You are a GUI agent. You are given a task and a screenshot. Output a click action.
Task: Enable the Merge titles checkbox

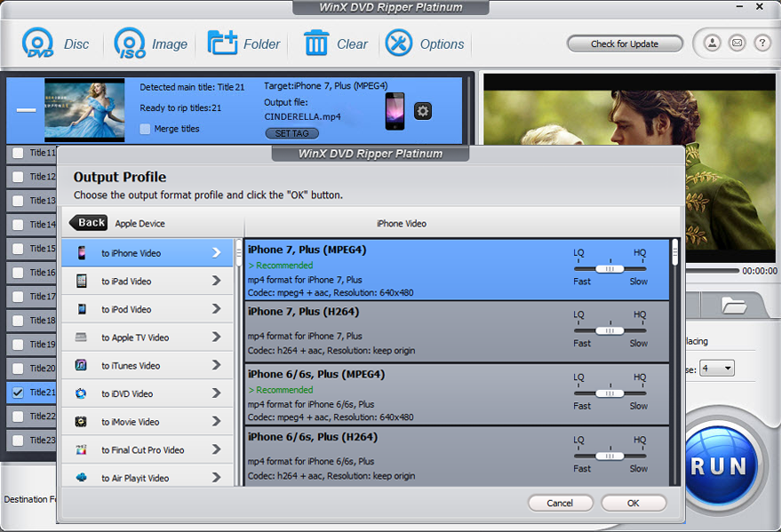tap(145, 129)
